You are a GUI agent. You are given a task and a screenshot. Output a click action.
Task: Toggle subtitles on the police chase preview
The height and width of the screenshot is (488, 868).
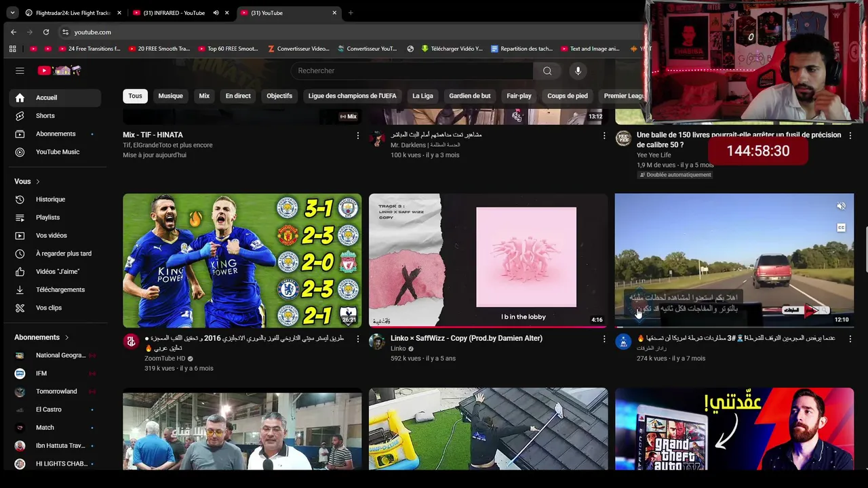[841, 228]
